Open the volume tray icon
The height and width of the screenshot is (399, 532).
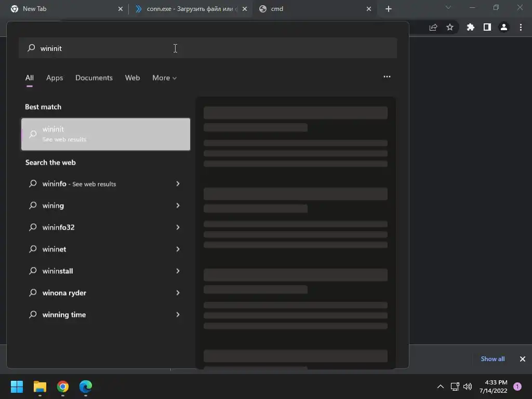tap(468, 387)
